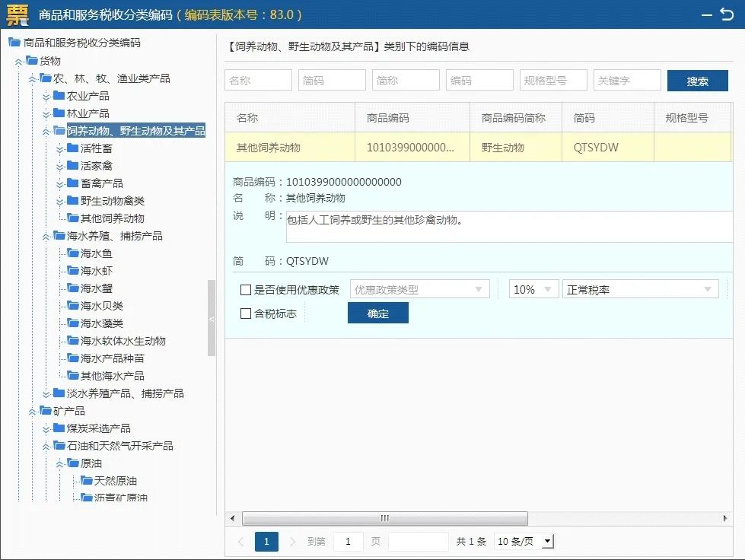Viewport: 745px width, 560px height.
Task: Click the folder icon beside 林业产品
Action: coord(59,113)
